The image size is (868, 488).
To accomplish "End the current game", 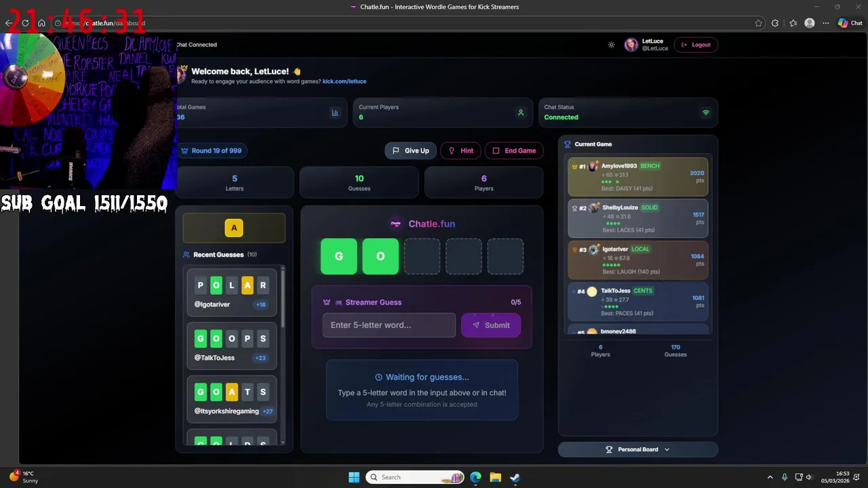I will click(x=514, y=150).
